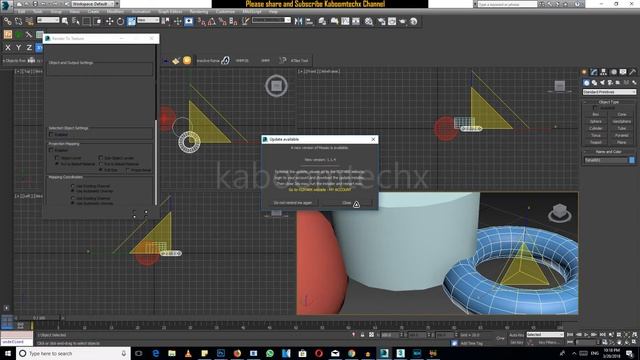Toggle Angle Snap in main toolbar
The image size is (640, 360).
pyautogui.click(x=212, y=22)
